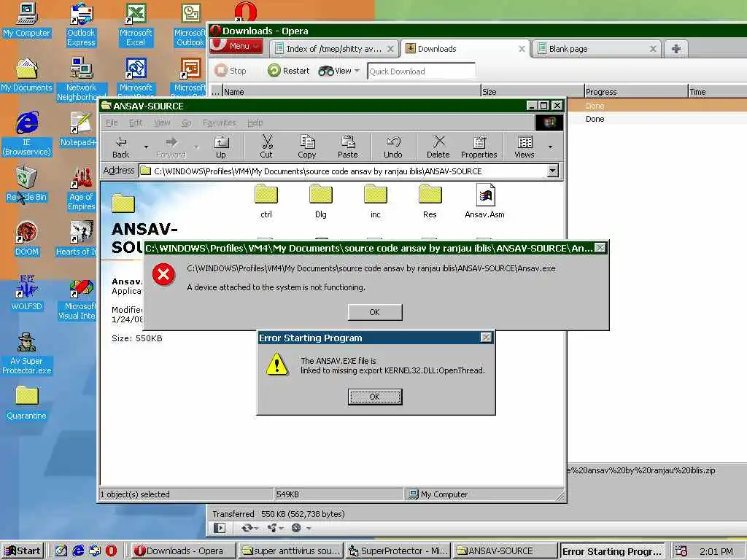Image resolution: width=747 pixels, height=560 pixels.
Task: Open Dlg folder in ANSAV-SOURCE
Action: 321,202
